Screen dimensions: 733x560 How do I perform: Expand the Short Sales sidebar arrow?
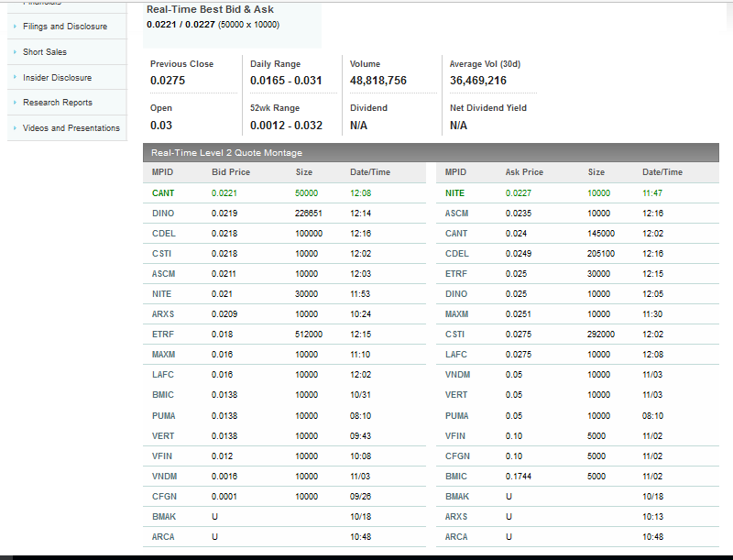pyautogui.click(x=15, y=52)
